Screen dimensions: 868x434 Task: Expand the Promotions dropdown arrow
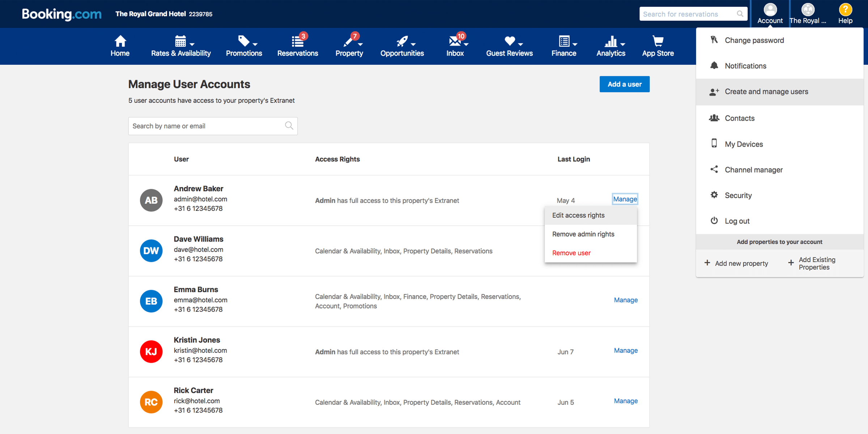255,44
